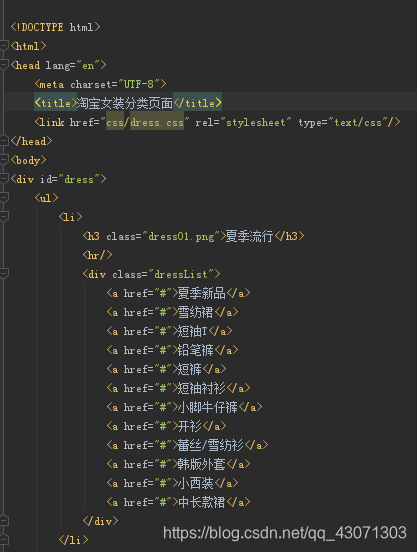Collapse the ul tag fold marker
Screen dimensions: 417x552
(4, 198)
